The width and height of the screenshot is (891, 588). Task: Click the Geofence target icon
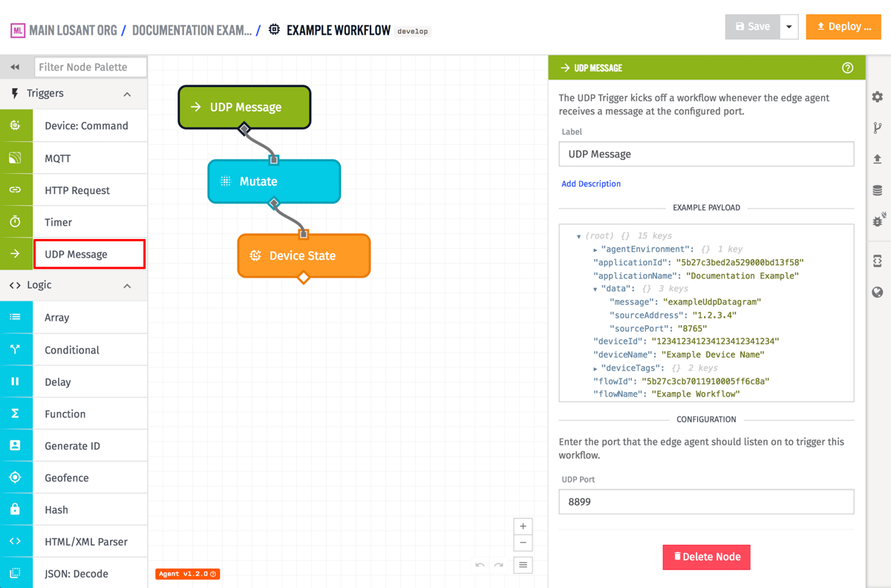15,477
